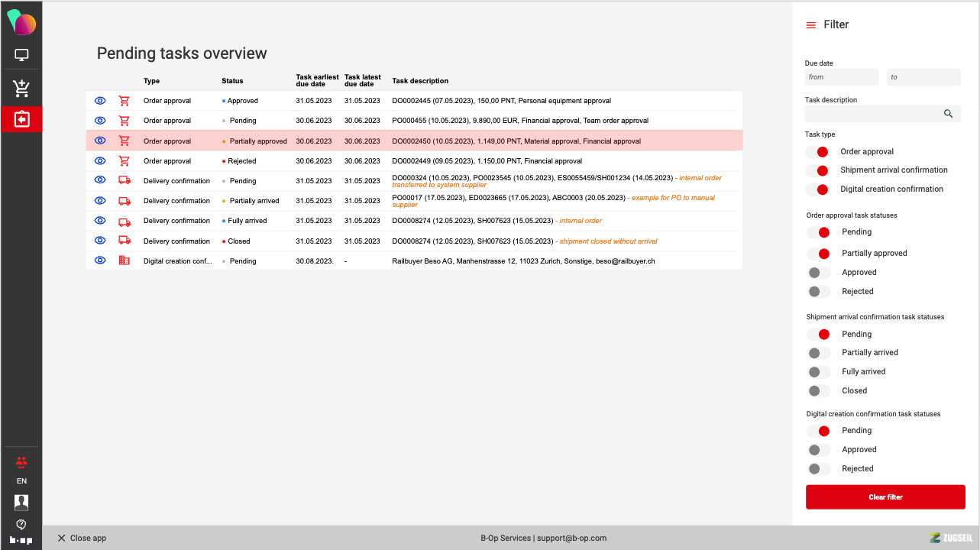Collapse the Filter panel via hamburger icon

pos(811,25)
